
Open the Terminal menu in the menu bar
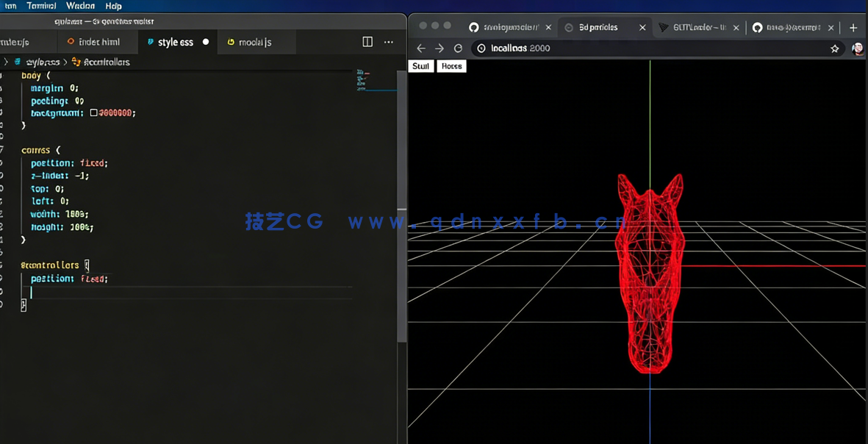(x=42, y=6)
